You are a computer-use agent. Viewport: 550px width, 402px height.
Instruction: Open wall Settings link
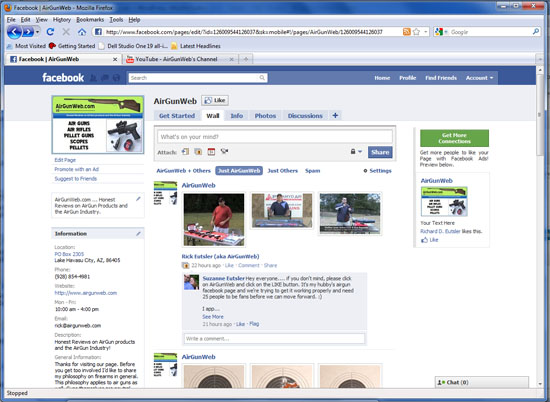point(377,171)
